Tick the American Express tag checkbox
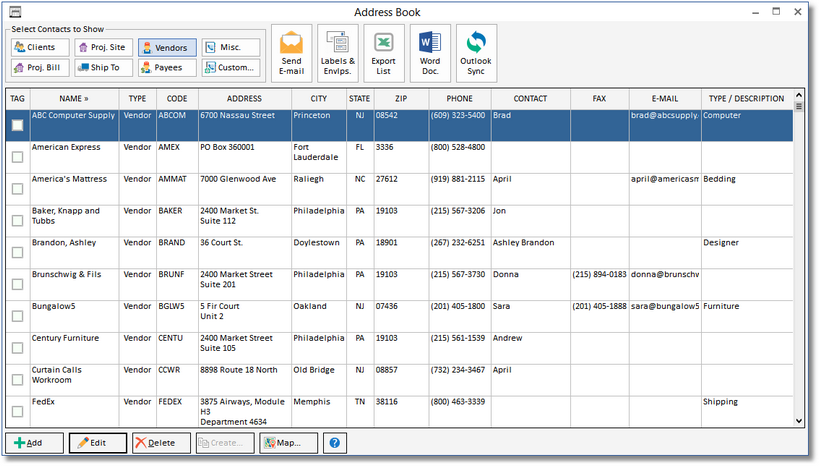The height and width of the screenshot is (466, 819). click(17, 157)
